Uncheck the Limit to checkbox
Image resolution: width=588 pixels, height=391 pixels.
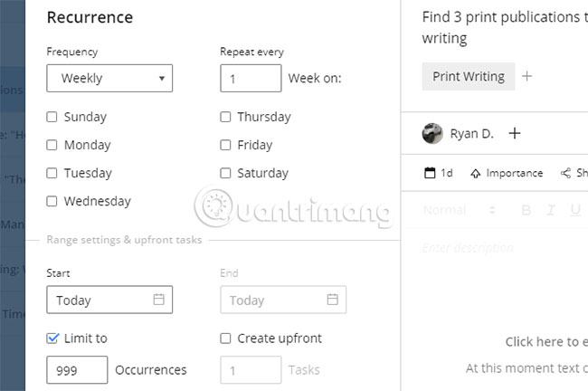52,339
